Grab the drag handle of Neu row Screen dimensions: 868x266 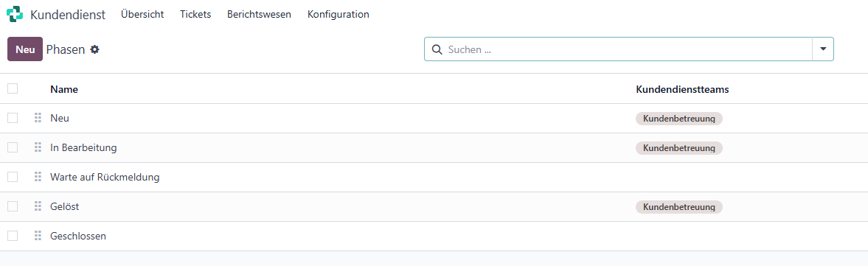pyautogui.click(x=38, y=118)
